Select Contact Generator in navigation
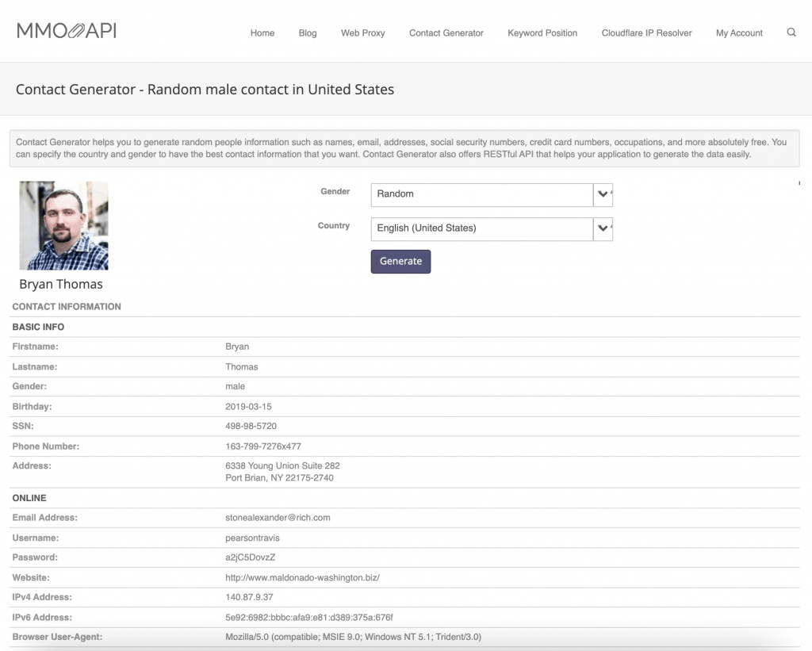 point(446,33)
